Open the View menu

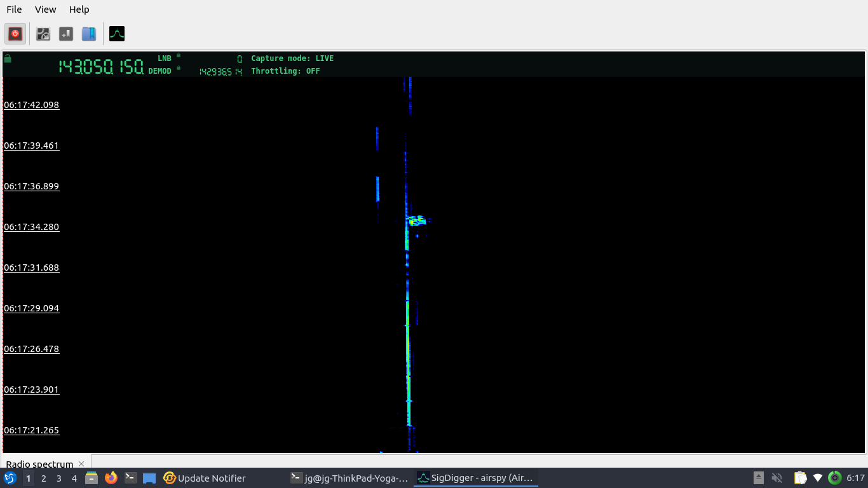tap(46, 10)
